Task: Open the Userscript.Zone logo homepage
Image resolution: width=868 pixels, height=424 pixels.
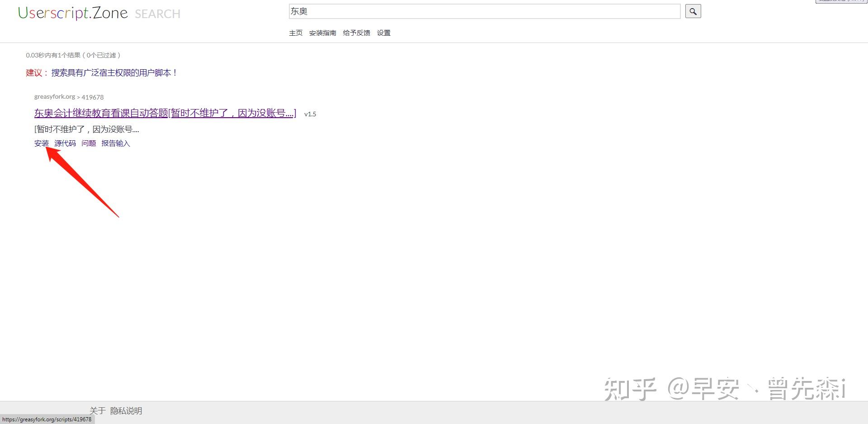Action: (x=73, y=13)
